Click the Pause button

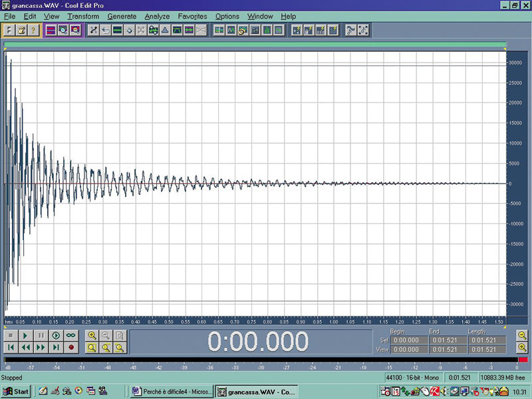pyautogui.click(x=41, y=336)
